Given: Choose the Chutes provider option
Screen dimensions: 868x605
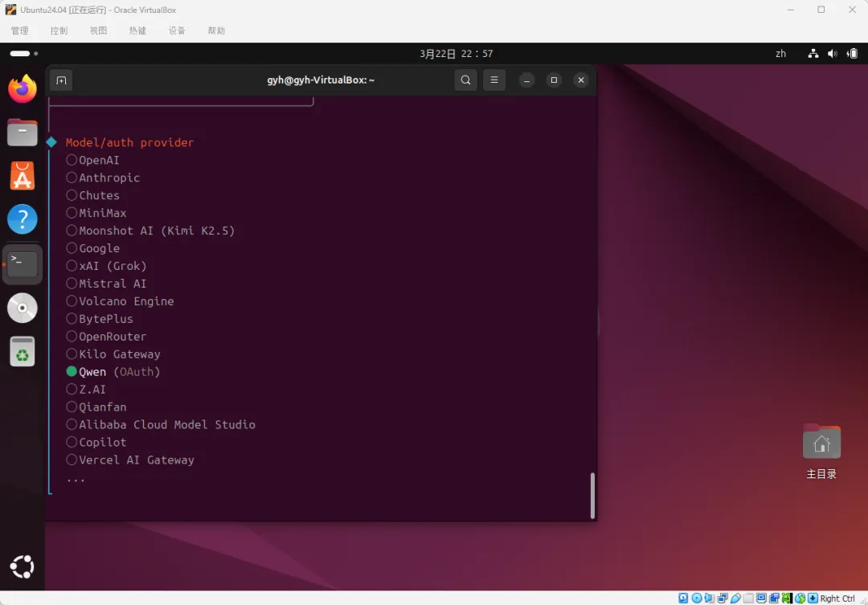Looking at the screenshot, I should [x=93, y=195].
